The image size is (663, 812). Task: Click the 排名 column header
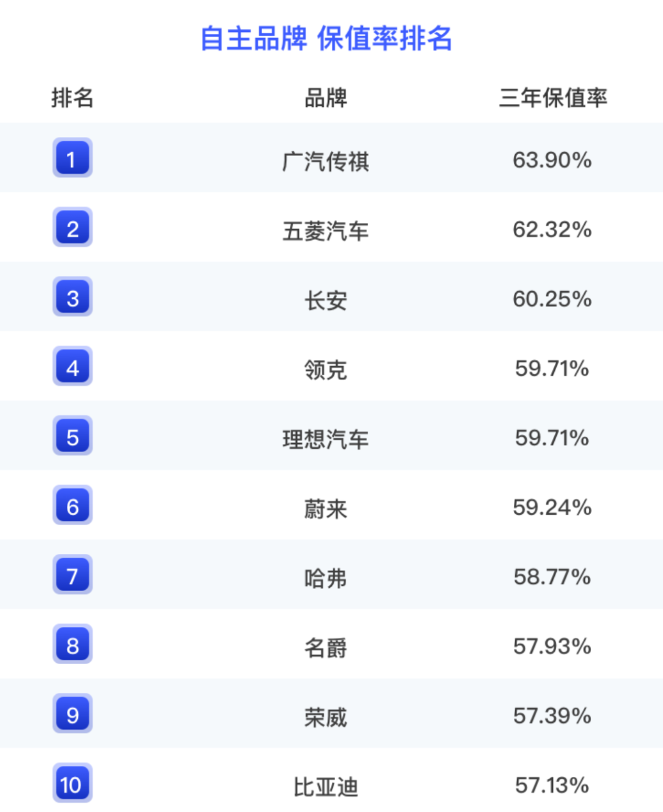tap(72, 98)
